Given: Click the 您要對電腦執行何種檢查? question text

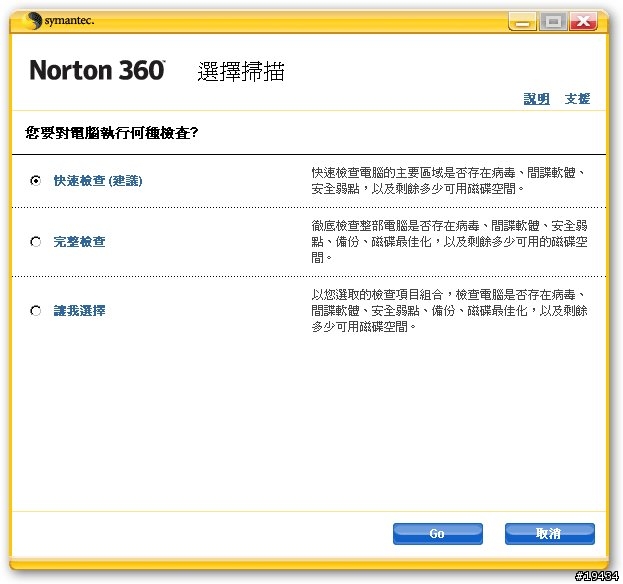Looking at the screenshot, I should (x=112, y=133).
